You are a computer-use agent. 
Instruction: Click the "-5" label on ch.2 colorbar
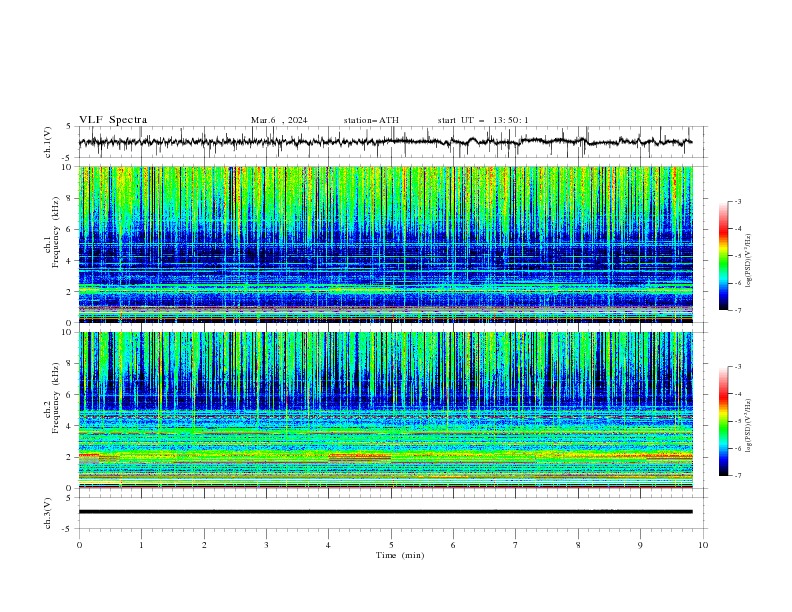point(738,421)
